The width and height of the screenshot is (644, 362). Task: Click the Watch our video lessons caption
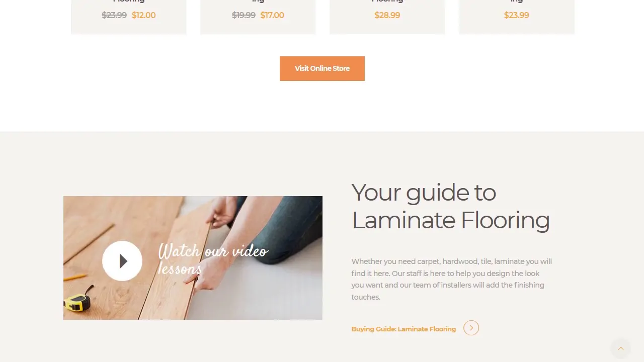click(x=213, y=259)
